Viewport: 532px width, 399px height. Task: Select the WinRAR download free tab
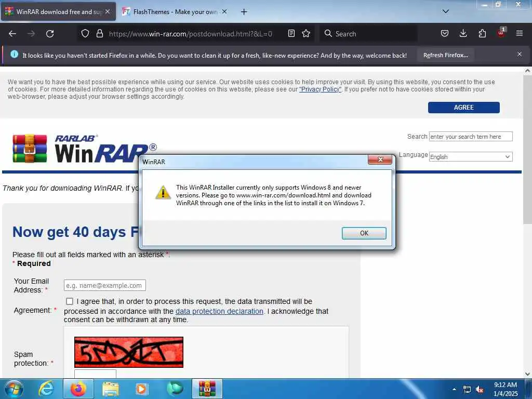coord(58,12)
